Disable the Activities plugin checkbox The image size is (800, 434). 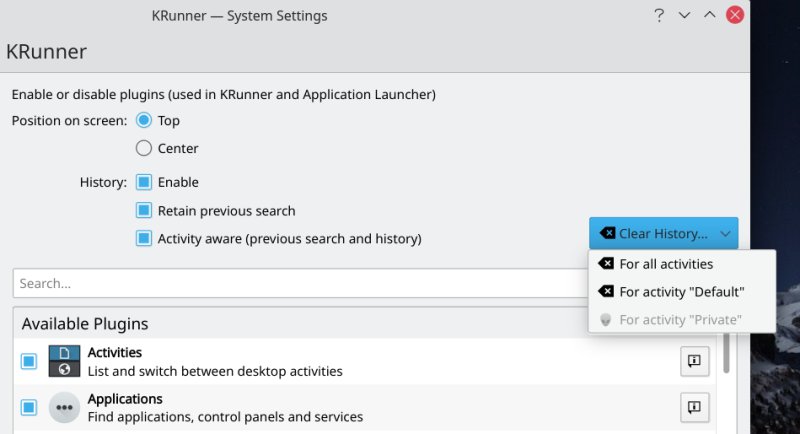point(29,361)
